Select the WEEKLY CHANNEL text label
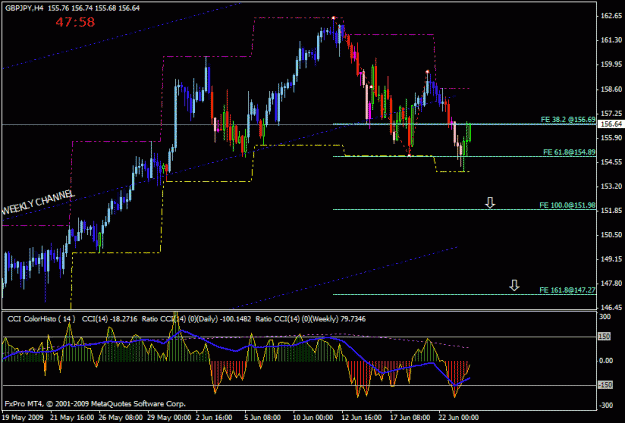This screenshot has width=625, height=423. point(38,202)
